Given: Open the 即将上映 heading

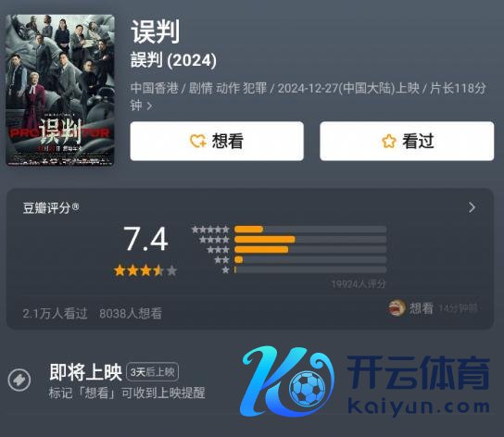Looking at the screenshot, I should [x=85, y=372].
